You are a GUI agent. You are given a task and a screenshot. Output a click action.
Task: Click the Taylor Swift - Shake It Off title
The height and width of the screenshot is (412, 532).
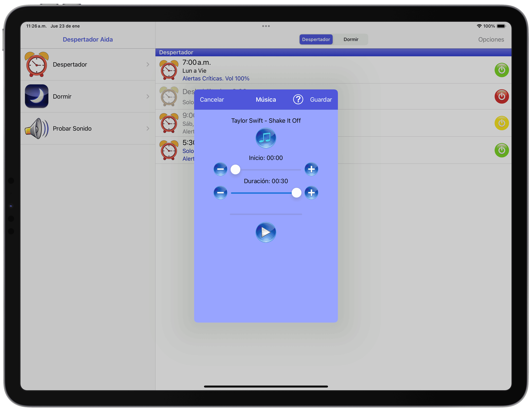(266, 121)
